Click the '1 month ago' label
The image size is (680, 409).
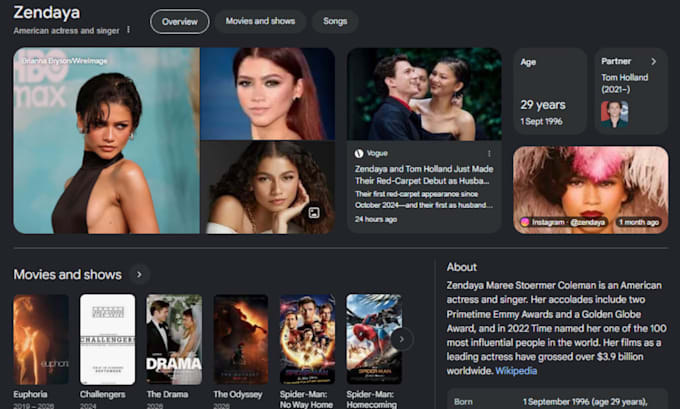tap(639, 222)
